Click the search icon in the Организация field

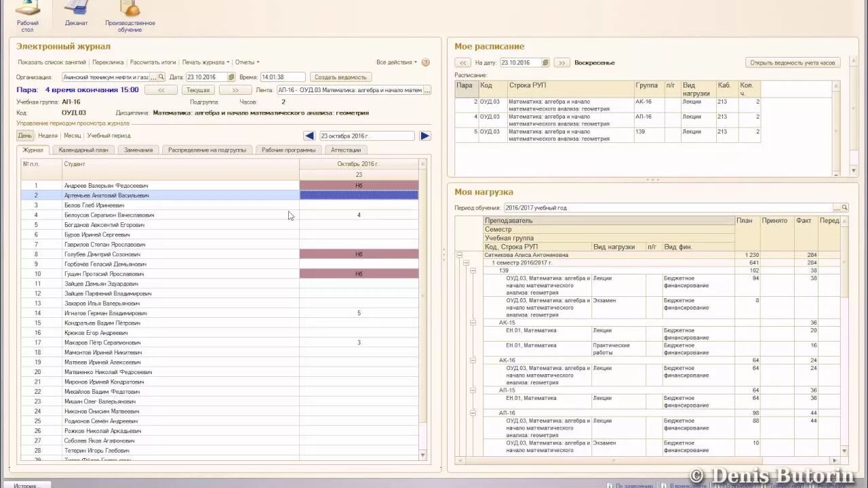(161, 77)
